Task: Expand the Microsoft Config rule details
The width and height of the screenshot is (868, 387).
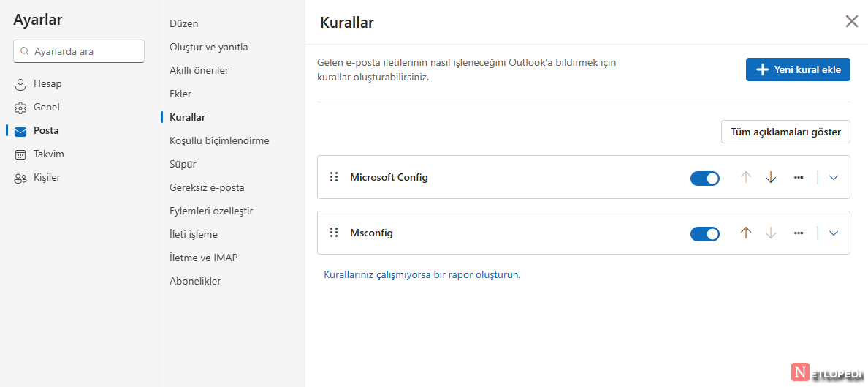Action: coord(834,177)
